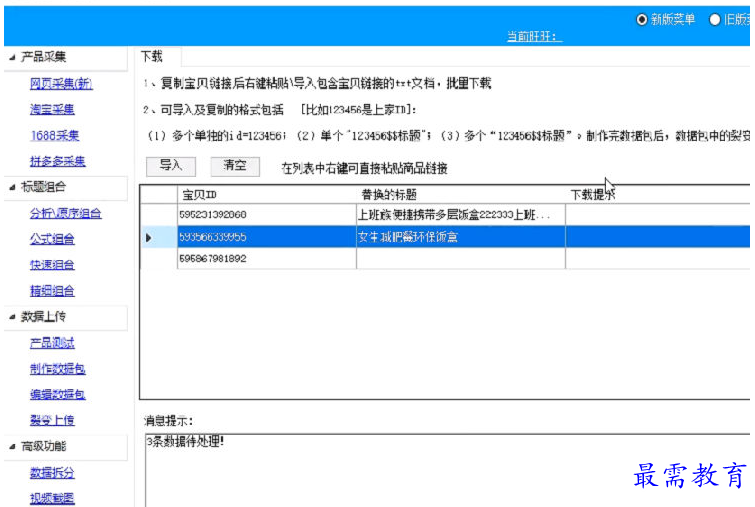The height and width of the screenshot is (507, 755).
Task: Open 裂变上传 page
Action: (52, 420)
